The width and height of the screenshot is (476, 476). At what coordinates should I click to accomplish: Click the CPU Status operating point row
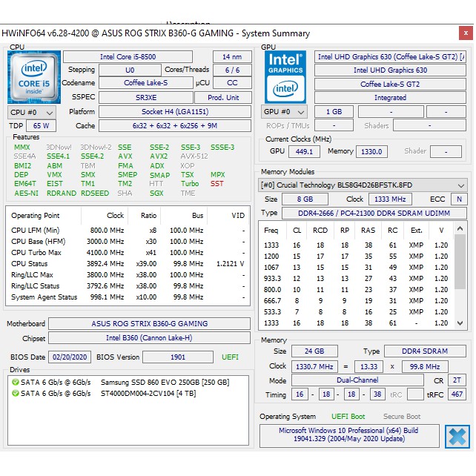tap(128, 264)
